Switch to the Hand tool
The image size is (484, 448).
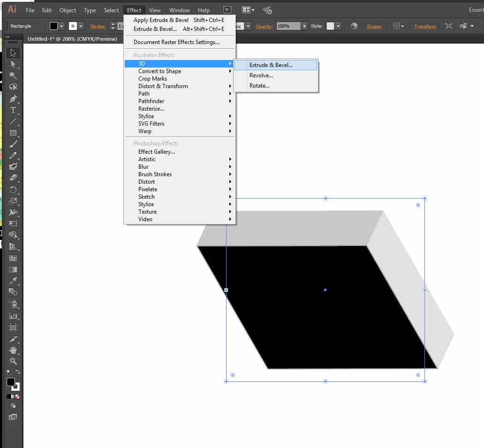13,350
